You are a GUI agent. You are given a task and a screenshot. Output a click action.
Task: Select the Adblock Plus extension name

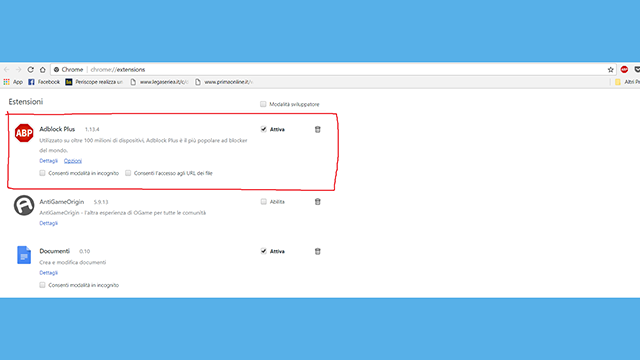tap(57, 129)
